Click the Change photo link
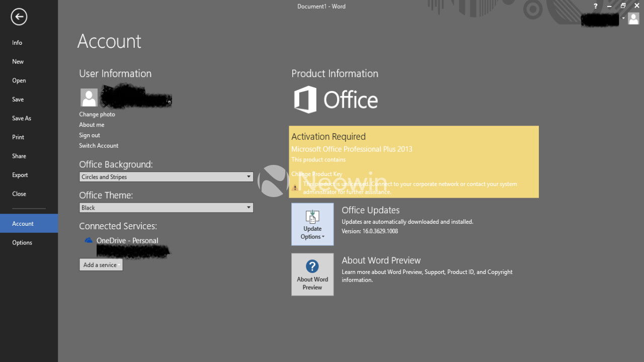 (97, 114)
